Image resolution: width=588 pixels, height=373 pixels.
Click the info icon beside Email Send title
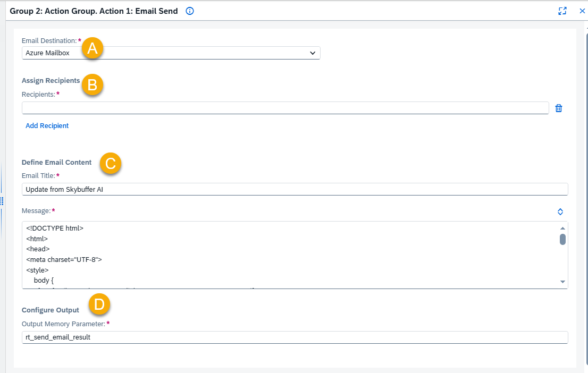coord(190,11)
